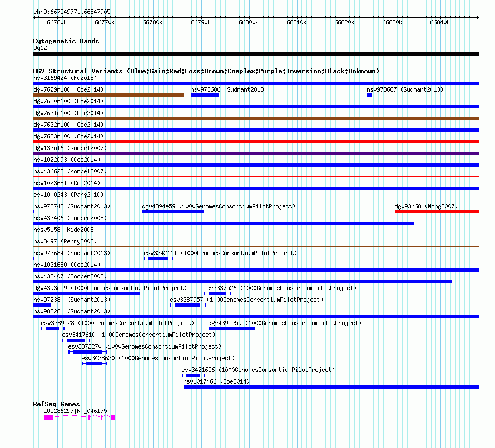Image resolution: width=495 pixels, height=448 pixels.
Task: Click the nsv1031680 (Coe2014) label
Action: [x=67, y=265]
